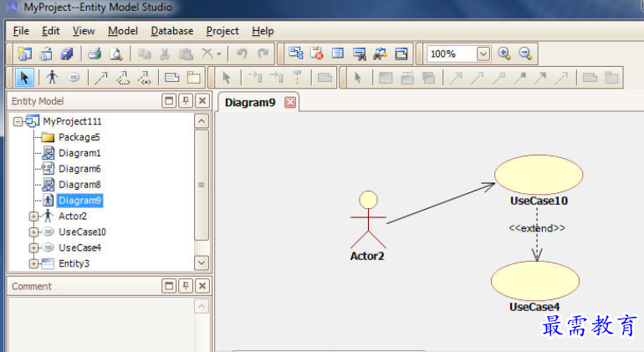Open the Model menu
The image size is (644, 352).
coord(123,31)
